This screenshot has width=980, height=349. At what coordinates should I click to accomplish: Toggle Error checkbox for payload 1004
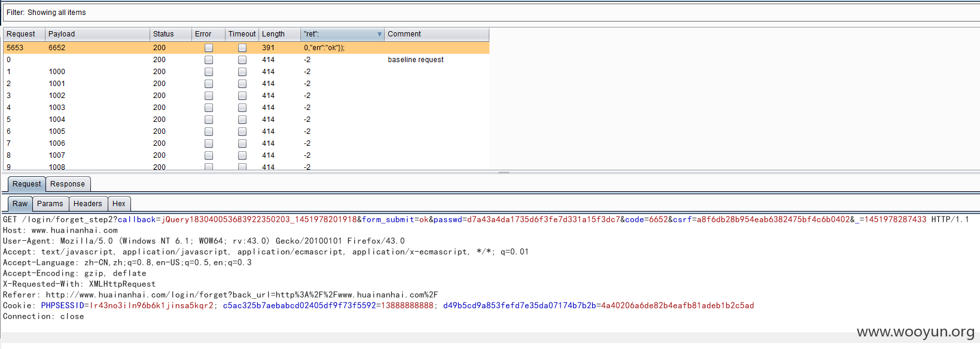[209, 120]
